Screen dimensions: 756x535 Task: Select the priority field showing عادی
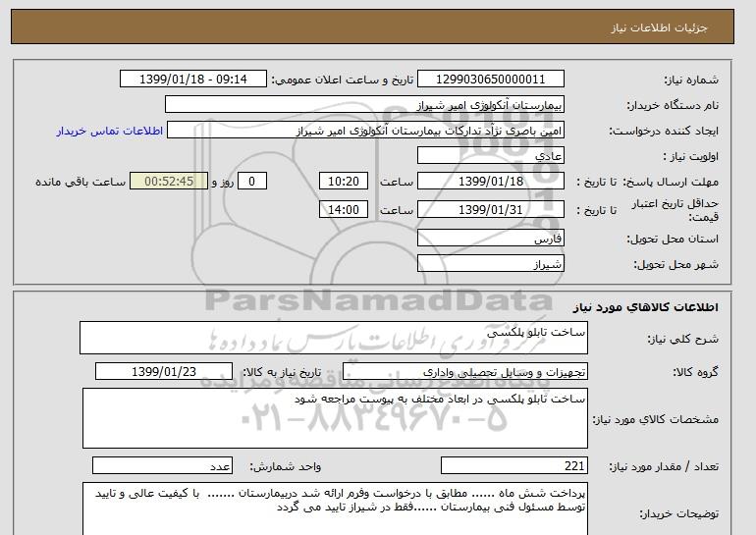[490, 156]
